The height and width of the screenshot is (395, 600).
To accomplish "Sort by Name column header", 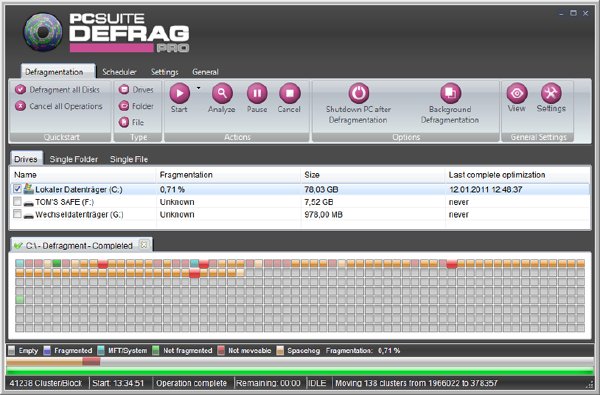I will pos(83,175).
